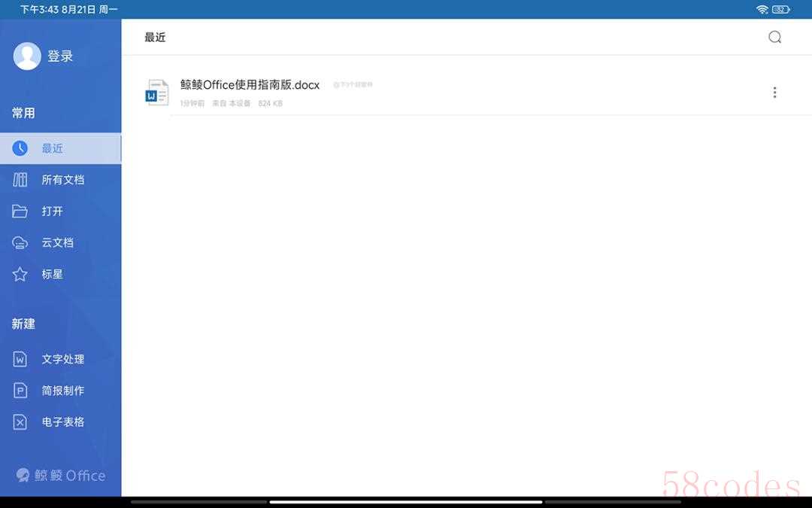Click the 文字处理 W document icon
The height and width of the screenshot is (508, 812).
coord(20,359)
